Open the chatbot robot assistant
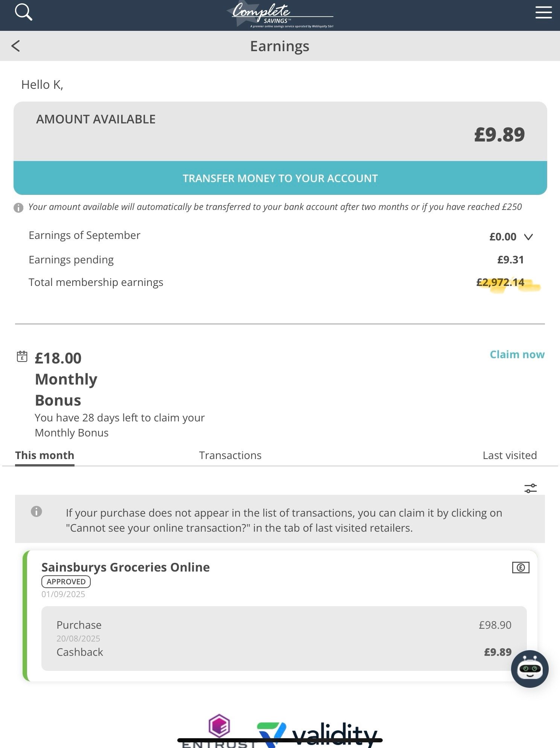Image resolution: width=560 pixels, height=748 pixels. click(530, 669)
